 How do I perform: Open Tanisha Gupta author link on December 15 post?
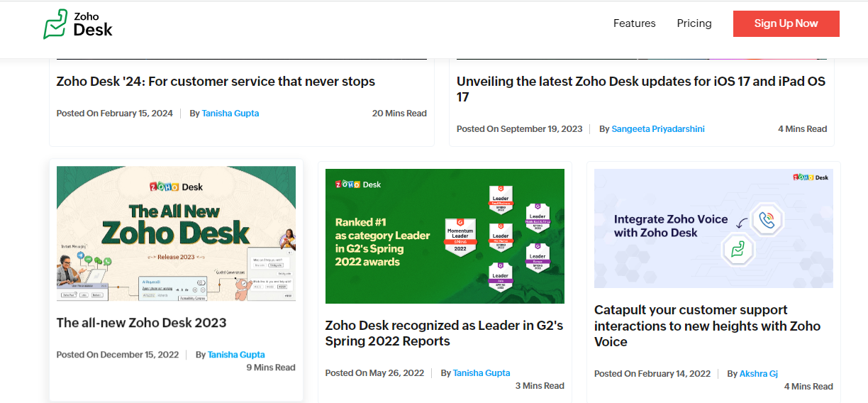click(x=236, y=355)
